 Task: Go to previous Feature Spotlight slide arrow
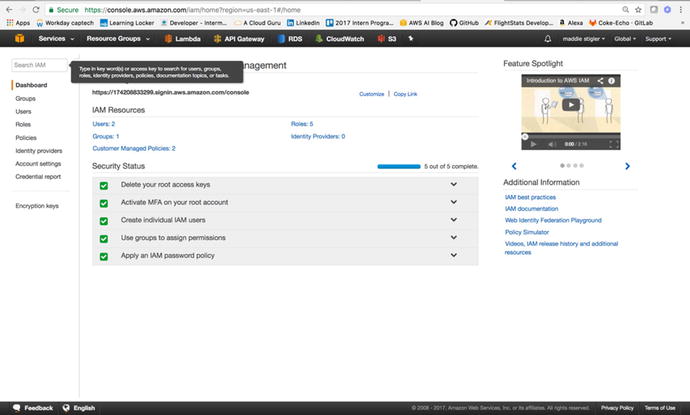point(514,166)
